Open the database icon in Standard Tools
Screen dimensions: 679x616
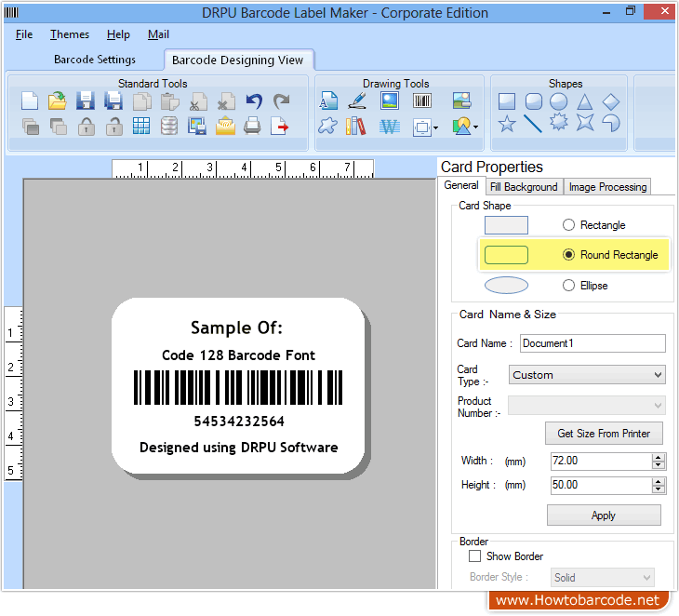(169, 127)
